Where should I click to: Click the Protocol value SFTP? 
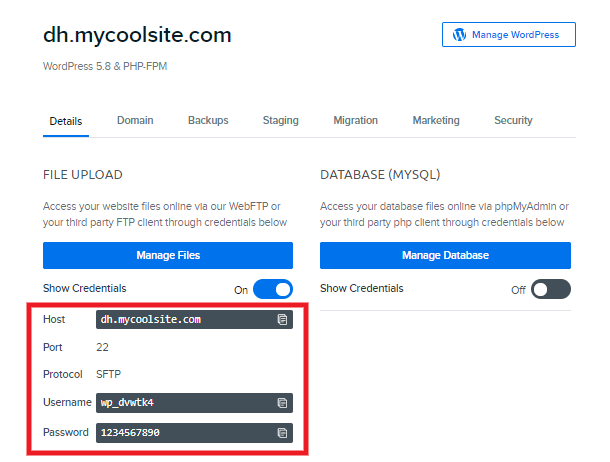(x=109, y=374)
